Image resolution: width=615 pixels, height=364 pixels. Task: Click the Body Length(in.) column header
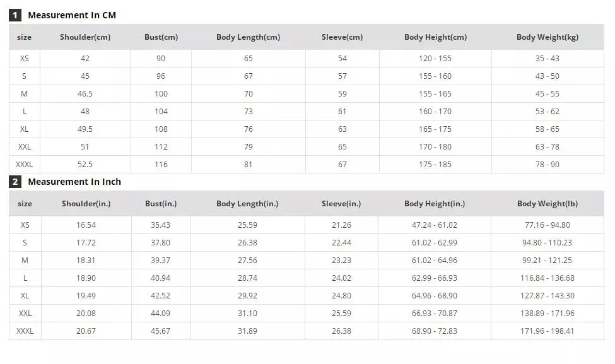pyautogui.click(x=247, y=204)
